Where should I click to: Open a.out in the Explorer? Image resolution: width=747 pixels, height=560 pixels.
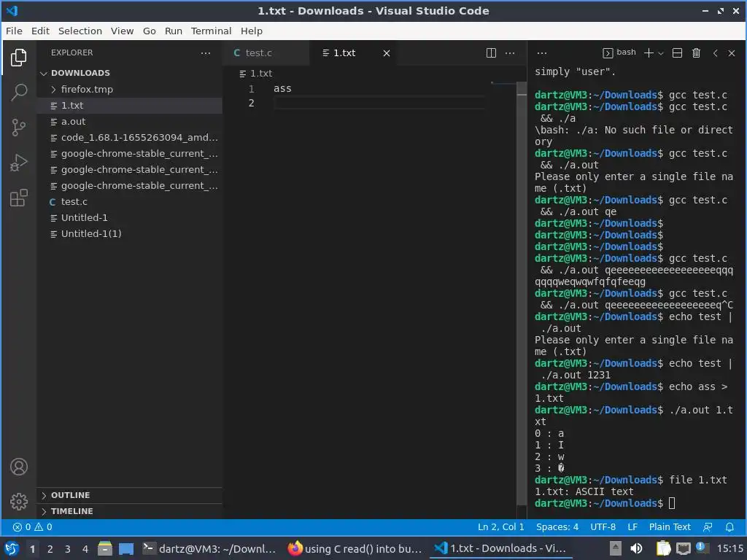point(130,122)
